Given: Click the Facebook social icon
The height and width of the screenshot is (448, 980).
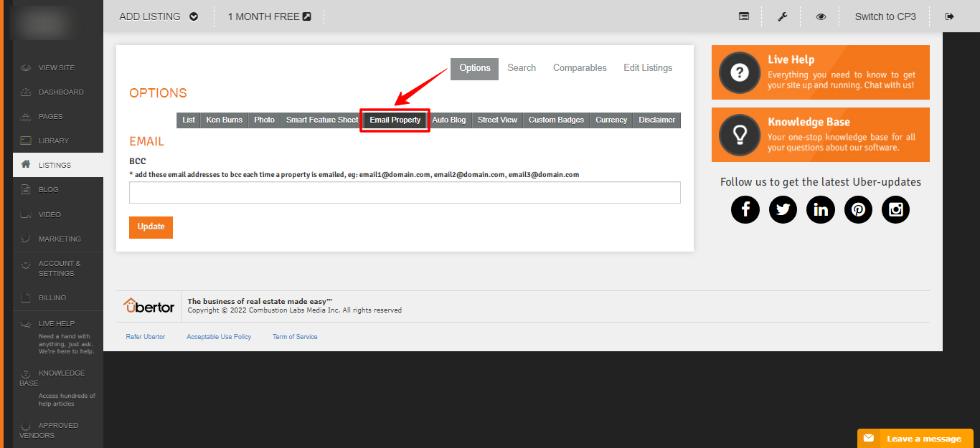Looking at the screenshot, I should coord(745,209).
